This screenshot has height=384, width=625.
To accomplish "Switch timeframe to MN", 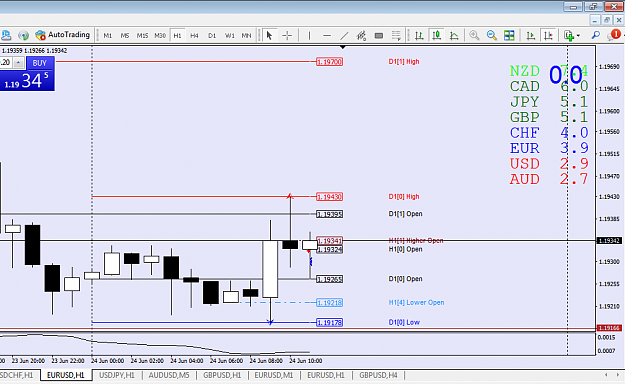I will point(246,35).
